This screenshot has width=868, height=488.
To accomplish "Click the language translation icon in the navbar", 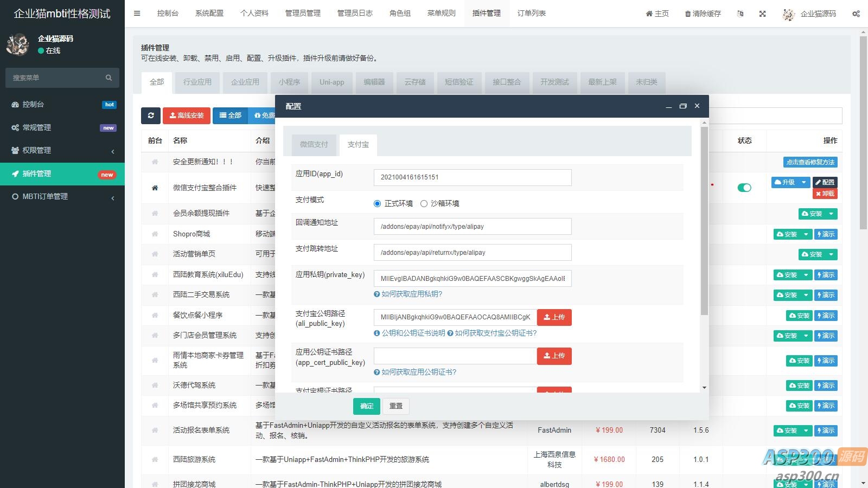I will (740, 14).
